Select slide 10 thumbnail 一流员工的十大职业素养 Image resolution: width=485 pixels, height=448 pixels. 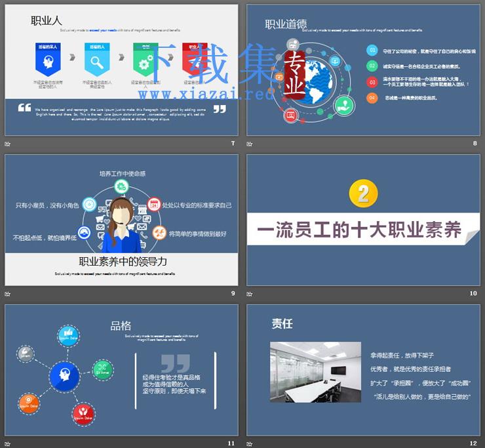click(363, 220)
